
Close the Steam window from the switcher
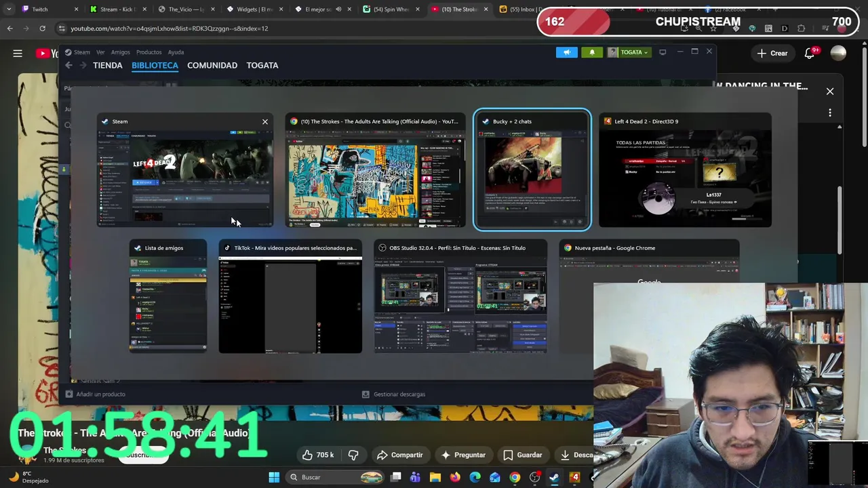[265, 122]
